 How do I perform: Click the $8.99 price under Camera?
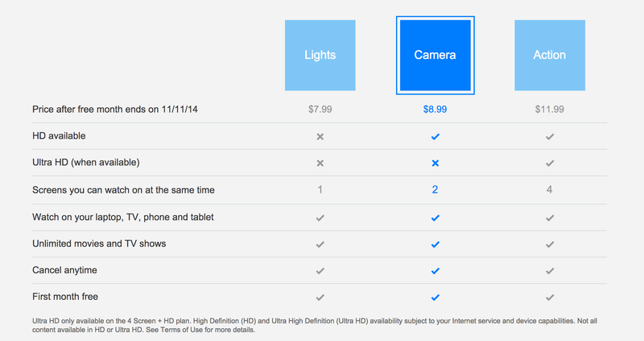click(x=435, y=110)
